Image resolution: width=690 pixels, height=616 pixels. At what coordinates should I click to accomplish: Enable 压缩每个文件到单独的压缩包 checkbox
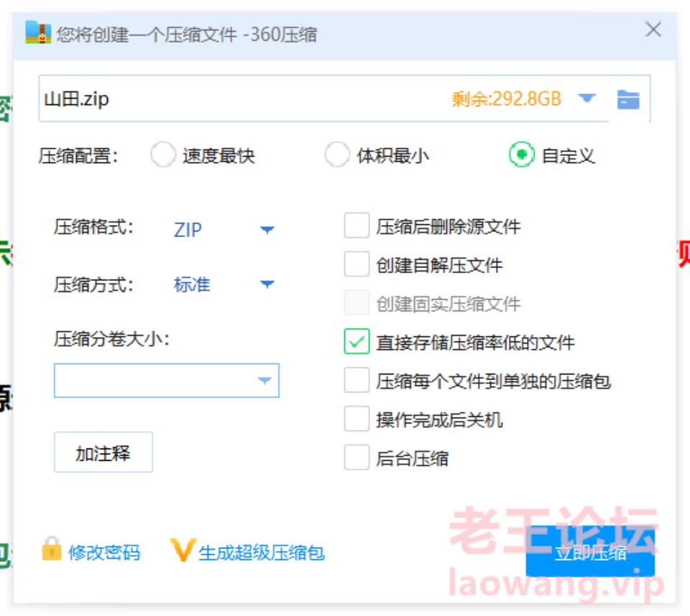click(x=356, y=380)
